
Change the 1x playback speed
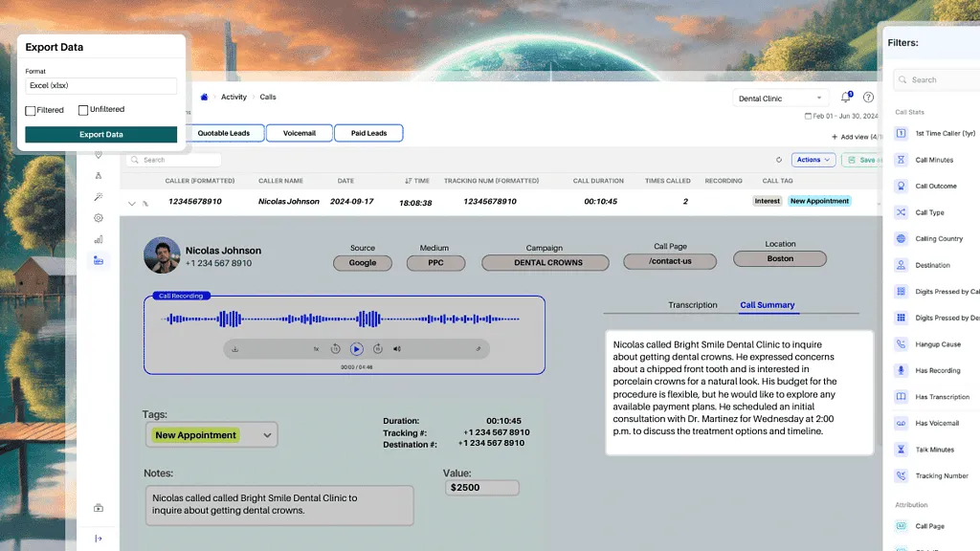[316, 349]
